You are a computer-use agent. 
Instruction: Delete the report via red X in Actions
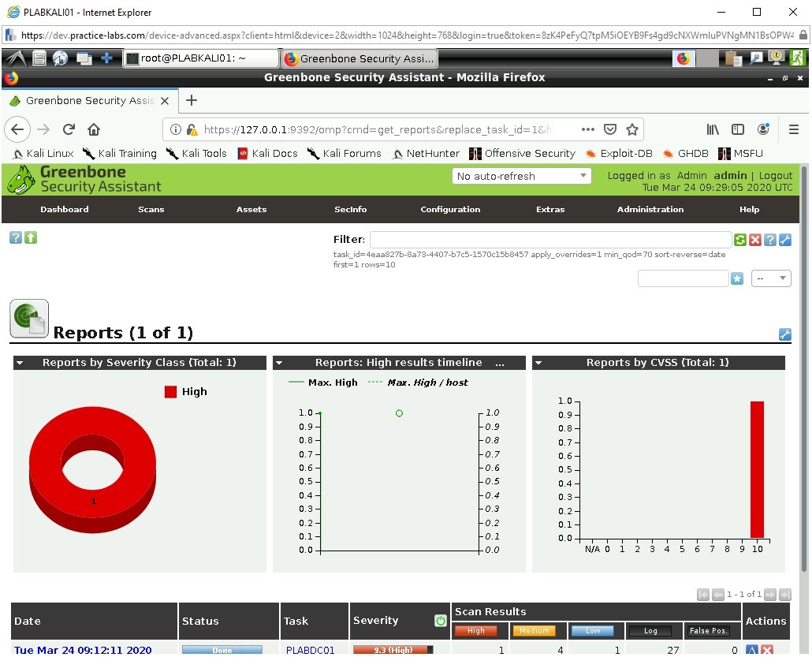767,649
